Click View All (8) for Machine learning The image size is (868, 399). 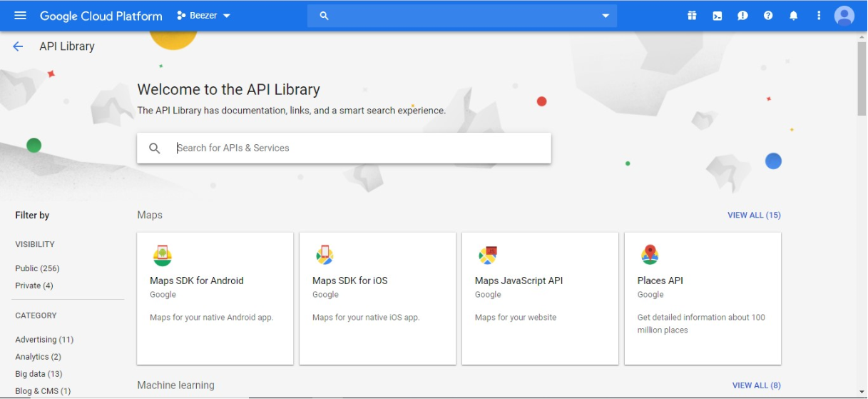tap(756, 385)
